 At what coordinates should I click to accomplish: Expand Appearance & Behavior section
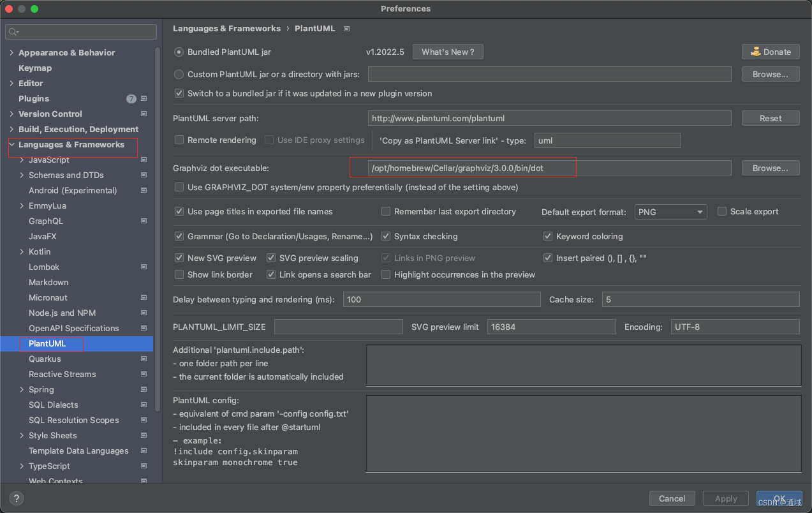(11, 52)
